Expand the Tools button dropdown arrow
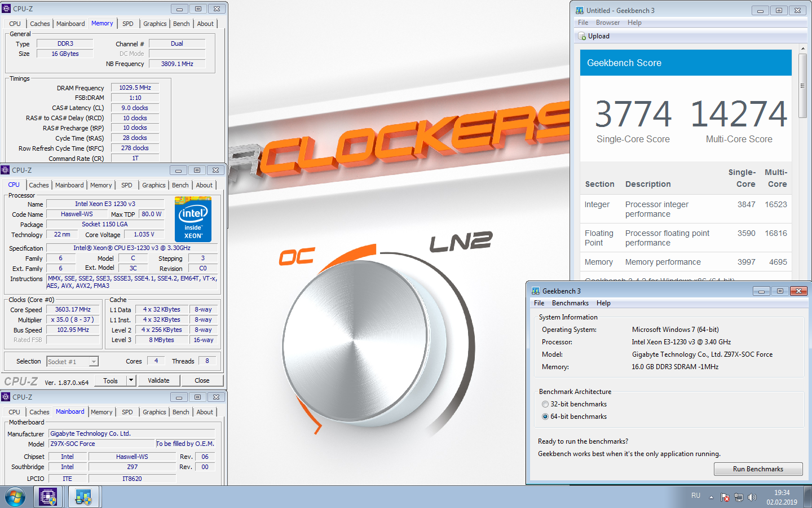Image resolution: width=812 pixels, height=508 pixels. pos(131,380)
